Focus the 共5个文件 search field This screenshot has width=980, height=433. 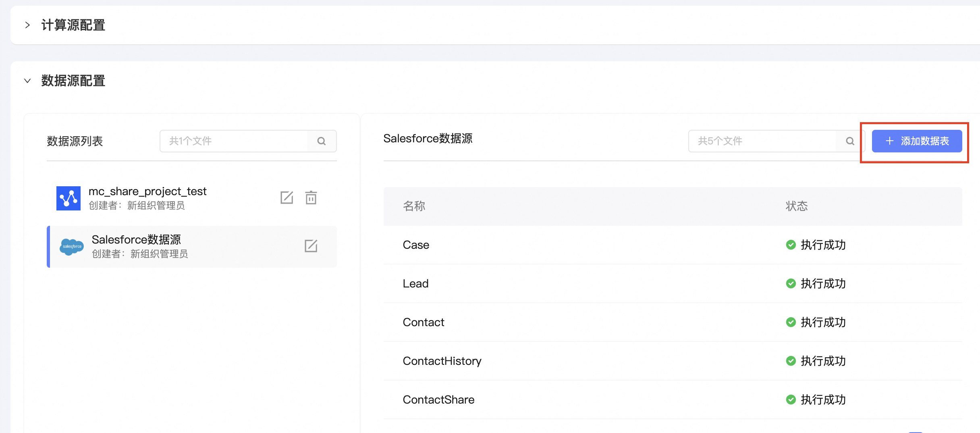pos(762,141)
